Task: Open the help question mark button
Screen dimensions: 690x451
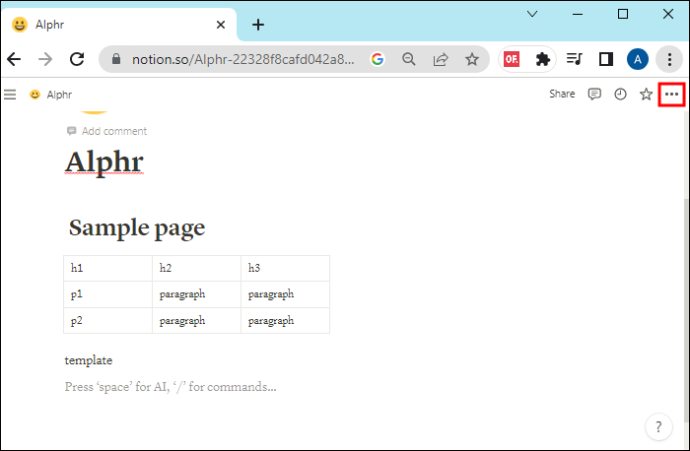Action: pyautogui.click(x=658, y=426)
